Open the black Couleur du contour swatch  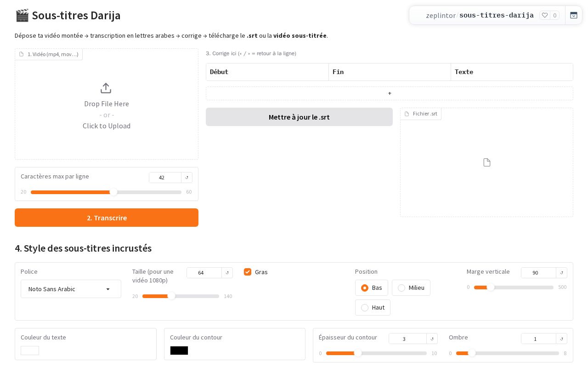point(179,351)
